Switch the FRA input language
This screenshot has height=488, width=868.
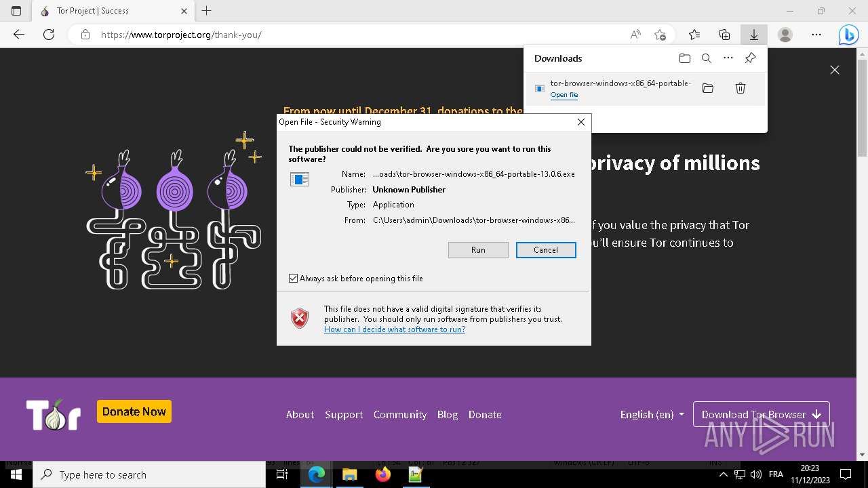[x=776, y=474]
